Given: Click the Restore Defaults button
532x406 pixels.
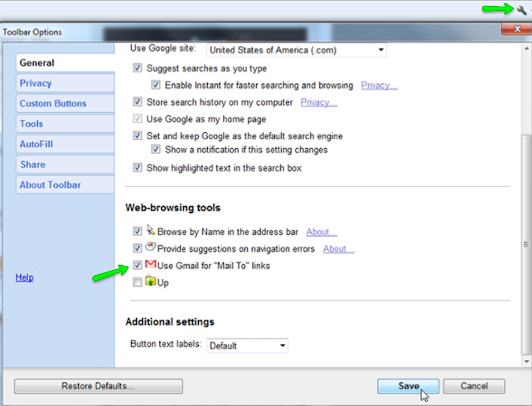Looking at the screenshot, I should (97, 386).
